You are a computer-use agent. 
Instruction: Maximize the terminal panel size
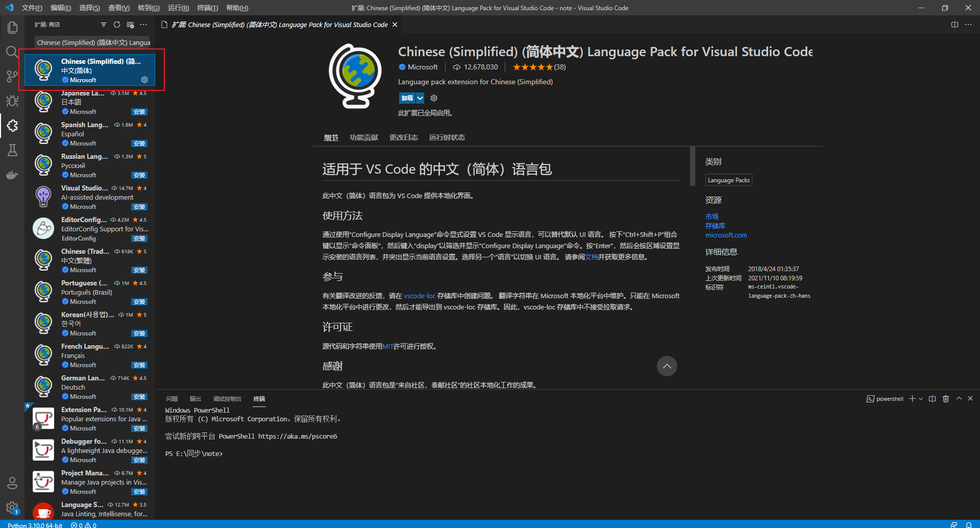[x=959, y=399]
